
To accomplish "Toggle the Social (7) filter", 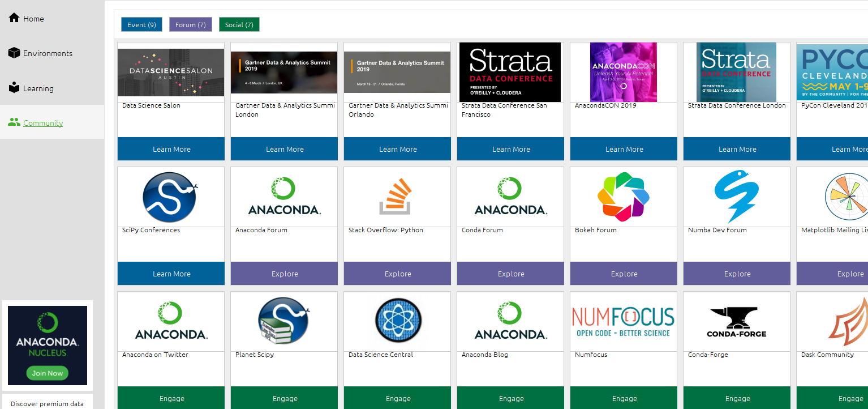I will [x=239, y=24].
